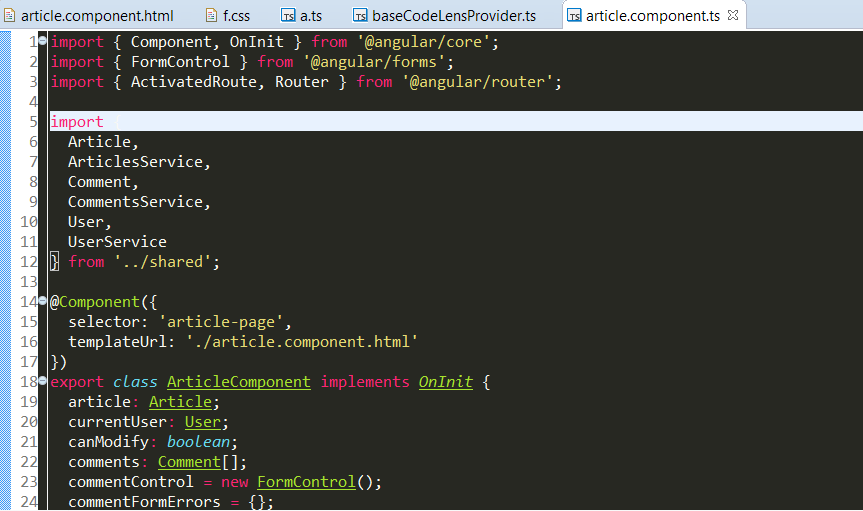This screenshot has height=511, width=863.
Task: Collapse the import block at line 1
Action: [43, 40]
